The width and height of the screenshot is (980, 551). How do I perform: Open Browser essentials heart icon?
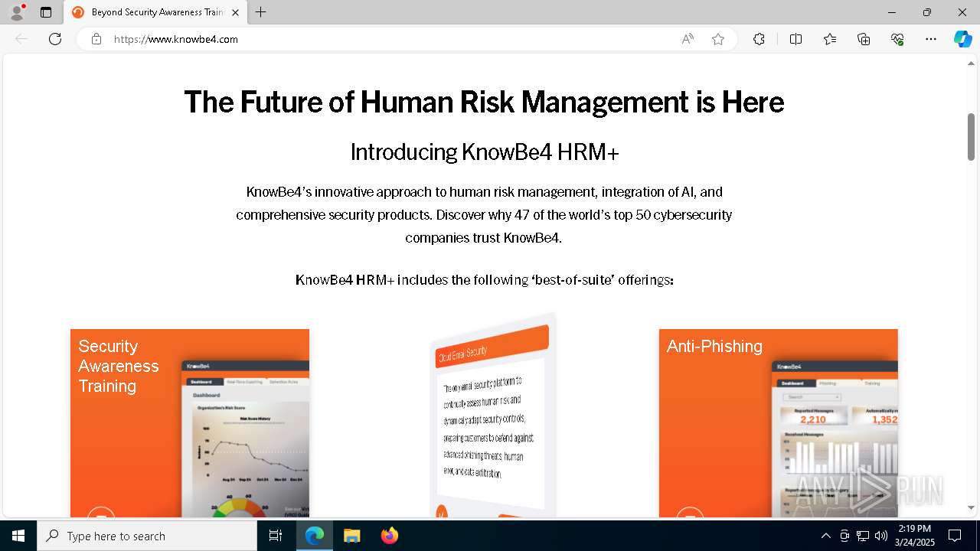click(x=897, y=39)
